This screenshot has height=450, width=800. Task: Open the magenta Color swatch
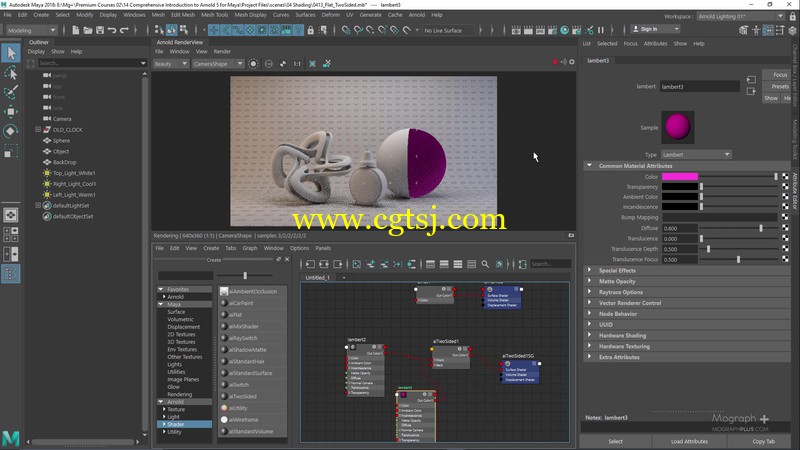point(680,177)
